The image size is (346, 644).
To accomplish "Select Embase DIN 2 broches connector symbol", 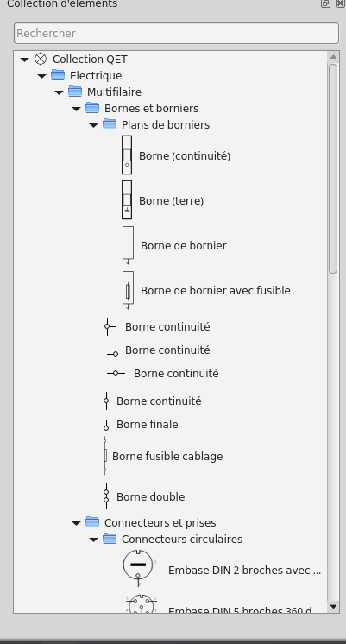I will pos(141,568).
